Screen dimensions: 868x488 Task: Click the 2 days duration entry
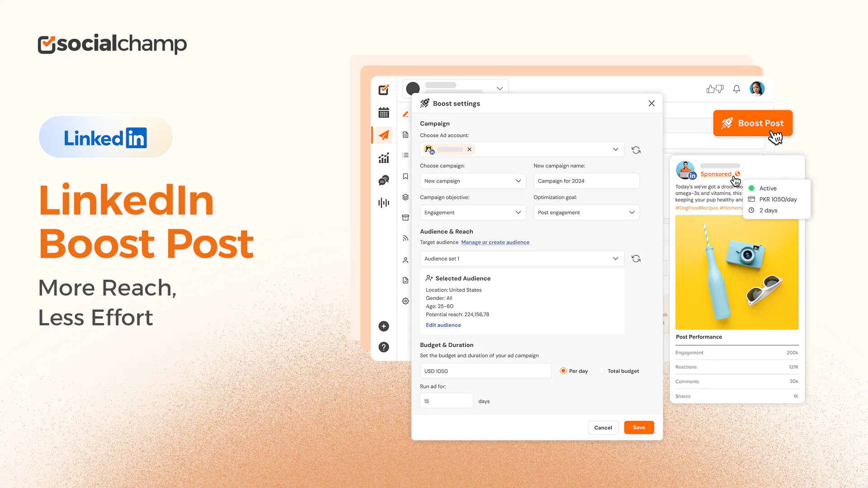pyautogui.click(x=763, y=211)
